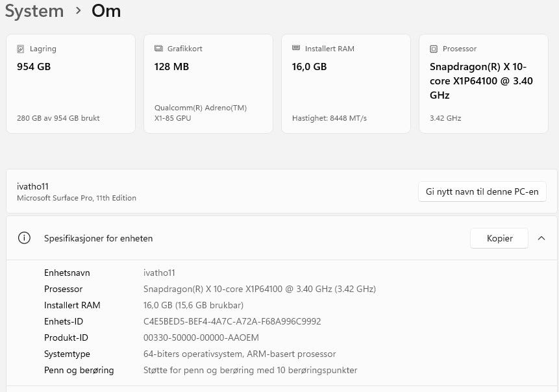The height and width of the screenshot is (392, 559).
Task: Click the Produkt-ID value 00330-50000-00000-AAOEM
Action: coord(201,337)
